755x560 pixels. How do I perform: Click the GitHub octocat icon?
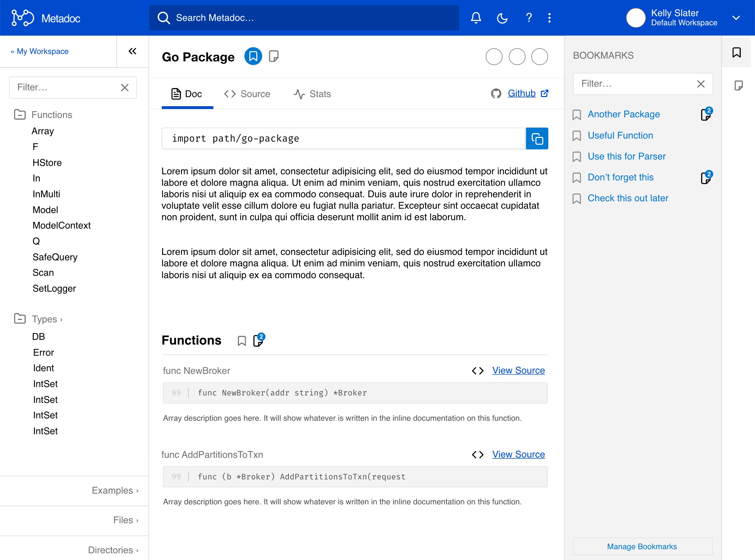click(496, 93)
